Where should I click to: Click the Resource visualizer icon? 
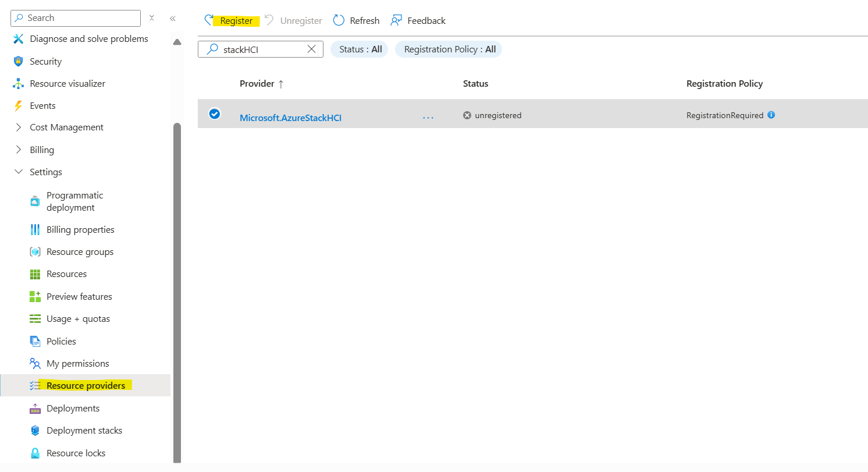pyautogui.click(x=19, y=83)
